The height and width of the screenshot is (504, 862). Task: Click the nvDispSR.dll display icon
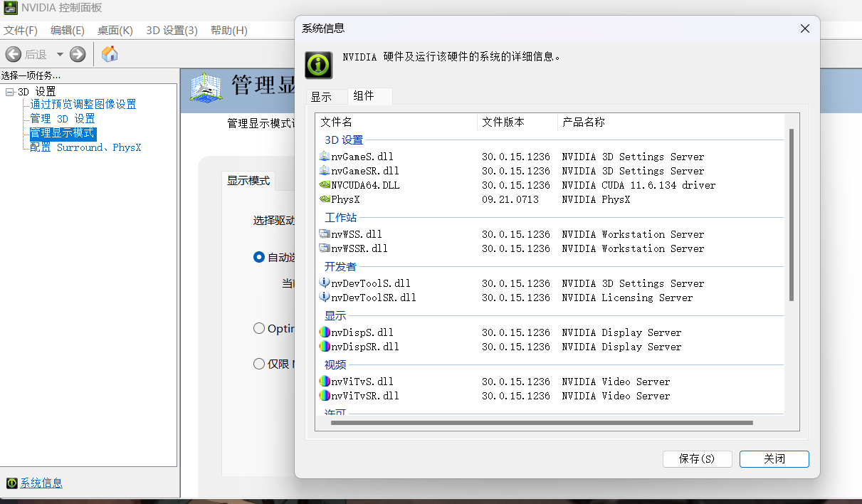point(325,347)
